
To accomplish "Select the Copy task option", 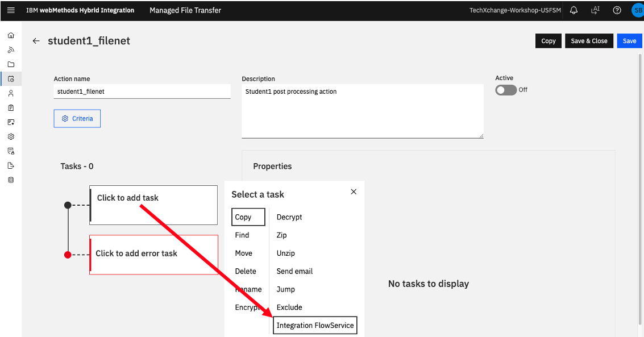I will (248, 217).
